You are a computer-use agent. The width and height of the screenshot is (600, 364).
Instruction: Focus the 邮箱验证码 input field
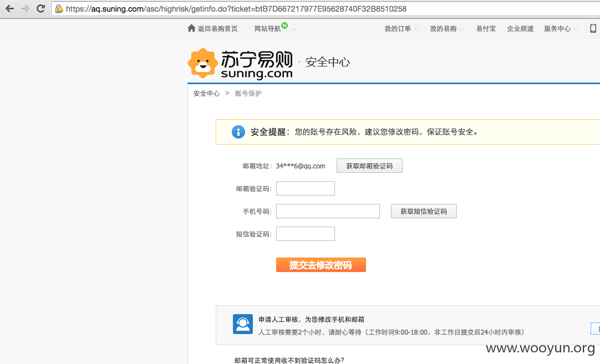306,188
